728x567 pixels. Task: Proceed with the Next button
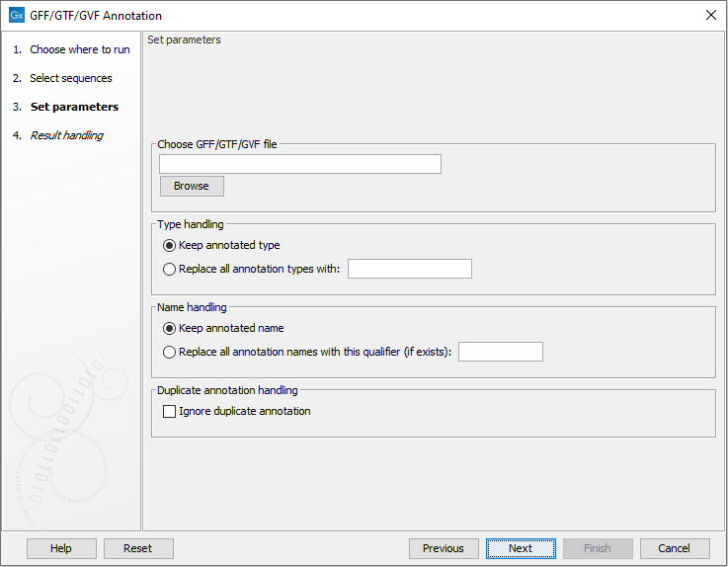521,548
